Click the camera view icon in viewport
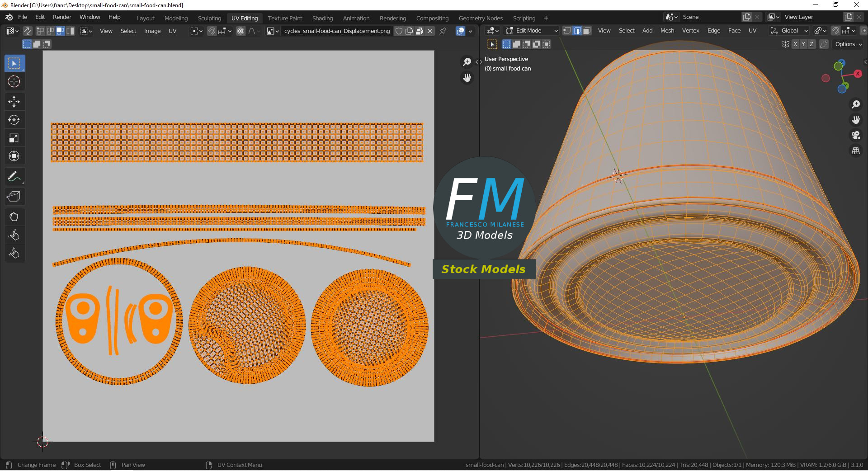This screenshot has width=868, height=471. [855, 135]
